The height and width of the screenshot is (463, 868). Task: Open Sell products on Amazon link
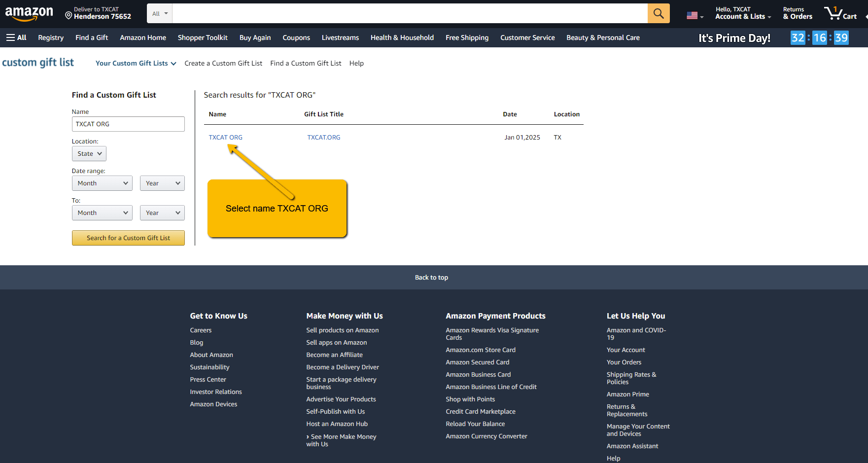(x=343, y=330)
